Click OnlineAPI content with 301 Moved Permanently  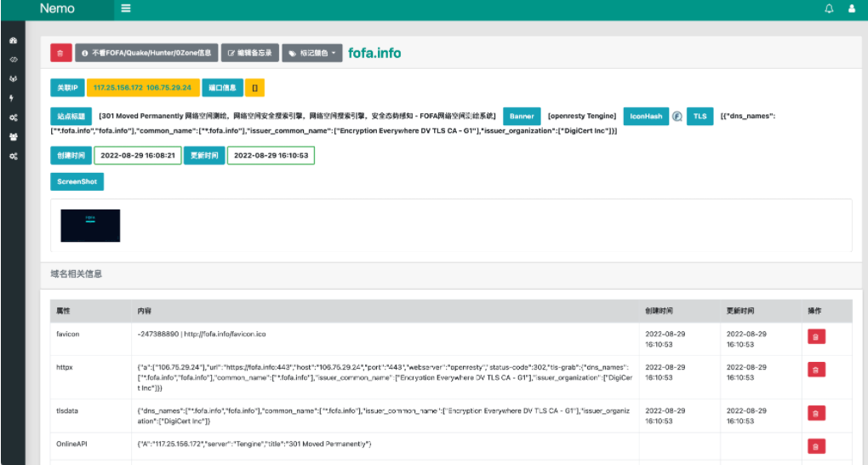click(385, 447)
